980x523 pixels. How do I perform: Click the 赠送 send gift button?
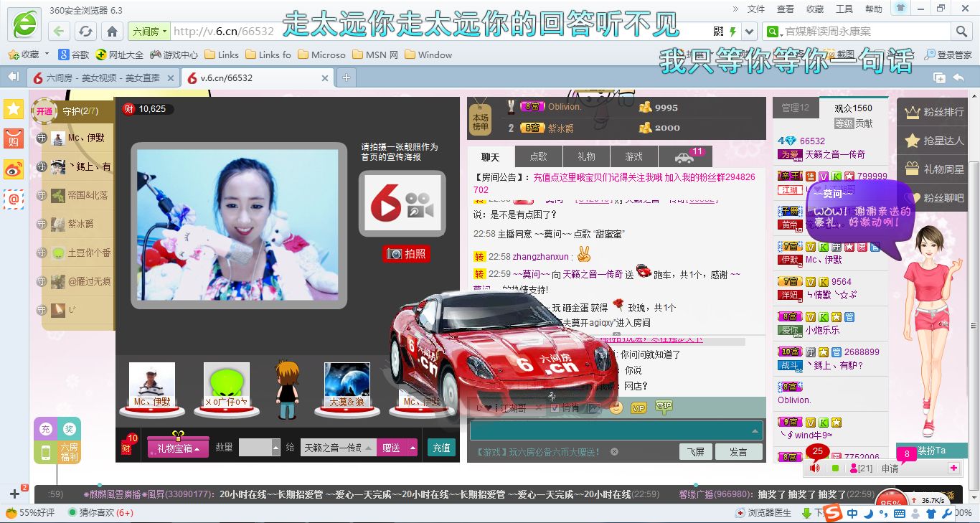(391, 448)
